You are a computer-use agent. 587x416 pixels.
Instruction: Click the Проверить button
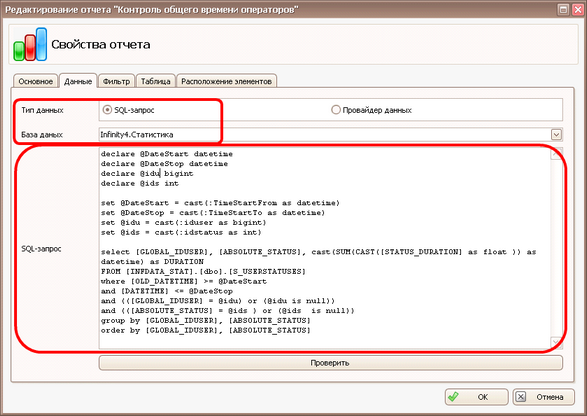click(x=331, y=363)
